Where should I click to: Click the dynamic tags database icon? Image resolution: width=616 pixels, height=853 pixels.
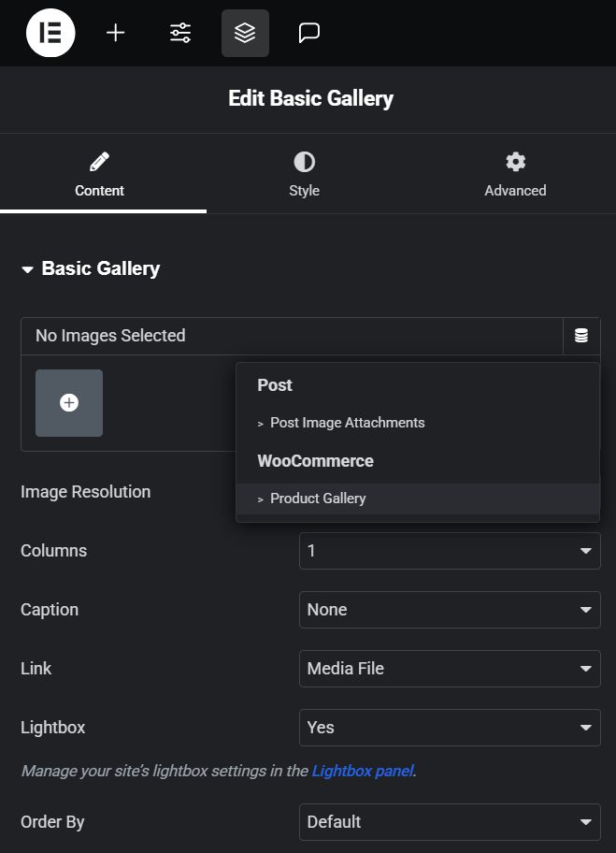(x=581, y=336)
